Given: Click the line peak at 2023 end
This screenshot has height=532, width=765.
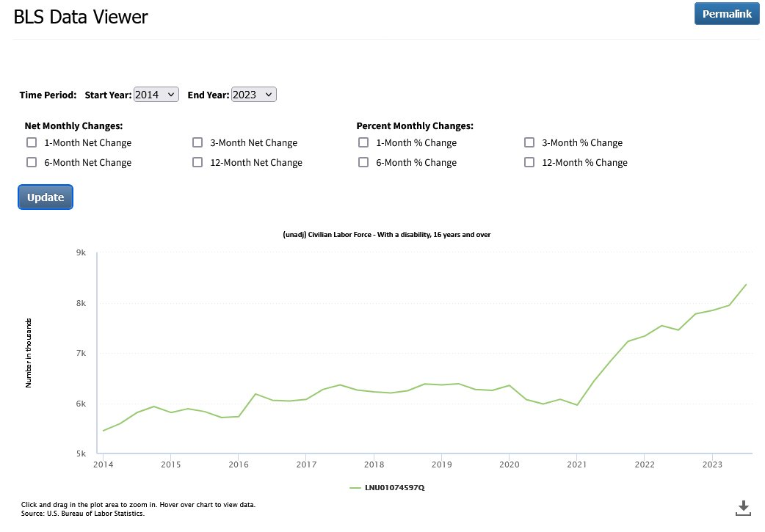Looking at the screenshot, I should tap(746, 285).
